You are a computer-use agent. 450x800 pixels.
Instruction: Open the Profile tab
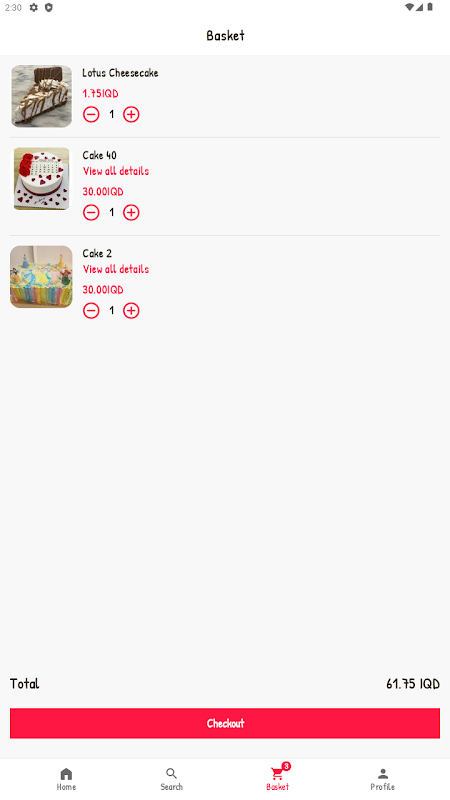tap(383, 779)
